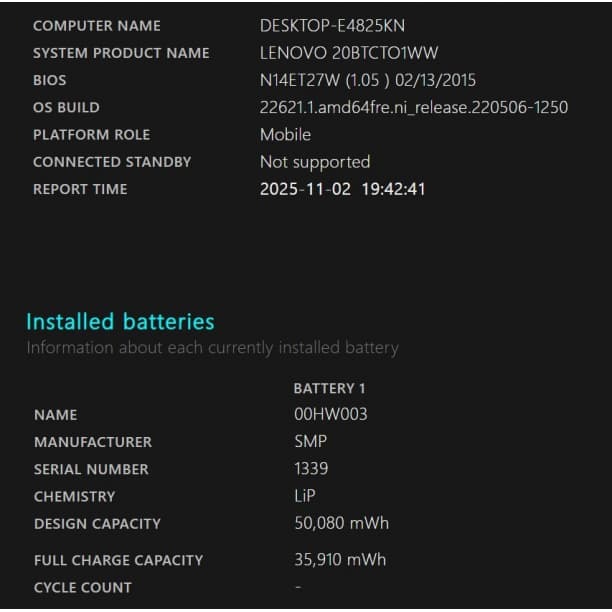The height and width of the screenshot is (612, 612).
Task: Click the SYSTEM PRODUCT NAME label
Action: [x=121, y=53]
